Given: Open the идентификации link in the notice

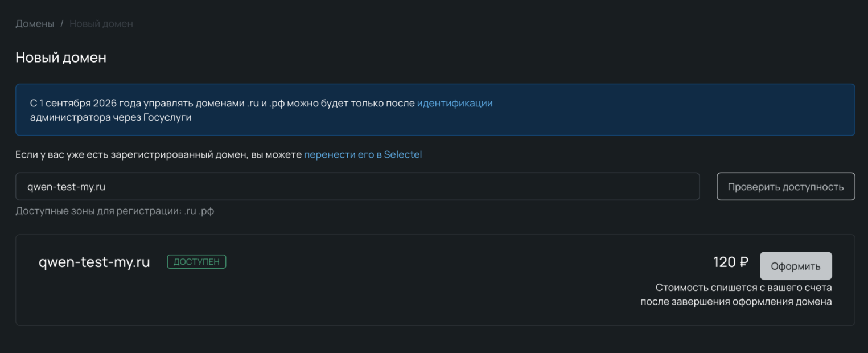Looking at the screenshot, I should click(x=455, y=104).
